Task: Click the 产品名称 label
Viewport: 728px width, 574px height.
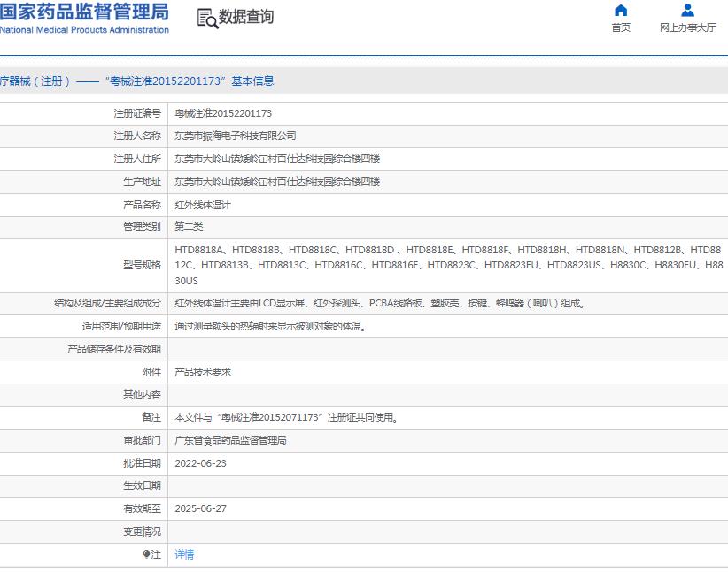Action: pyautogui.click(x=142, y=205)
